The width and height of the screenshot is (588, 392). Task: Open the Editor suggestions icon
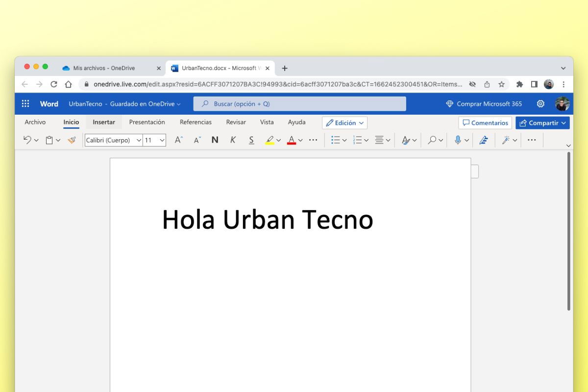(x=484, y=140)
